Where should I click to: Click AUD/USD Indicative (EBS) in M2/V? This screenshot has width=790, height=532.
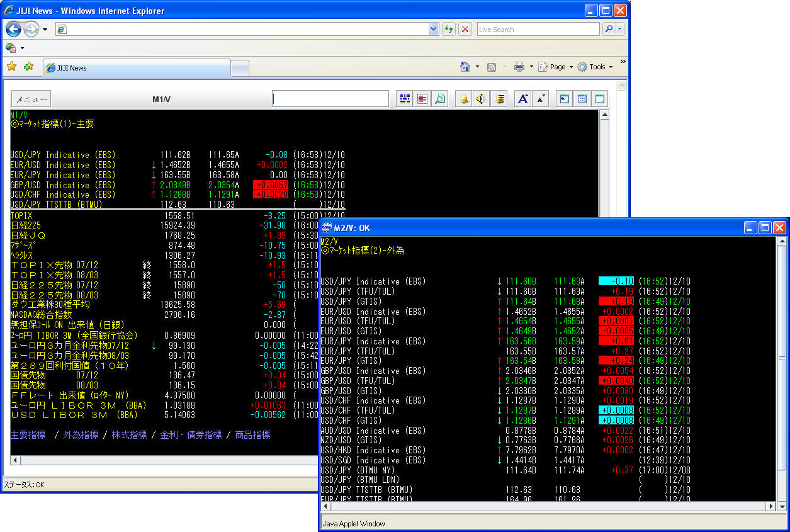[373, 431]
